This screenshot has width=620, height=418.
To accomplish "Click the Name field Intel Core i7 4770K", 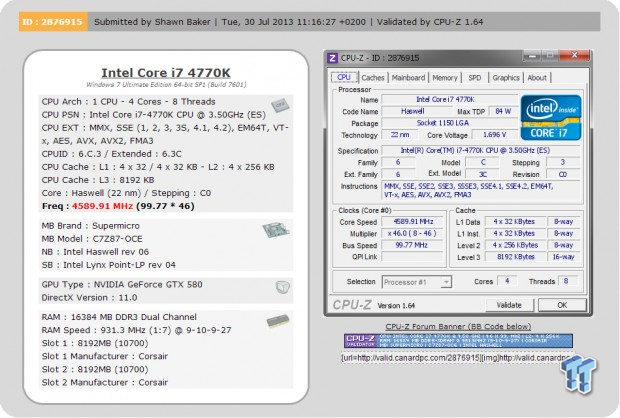I will 450,100.
